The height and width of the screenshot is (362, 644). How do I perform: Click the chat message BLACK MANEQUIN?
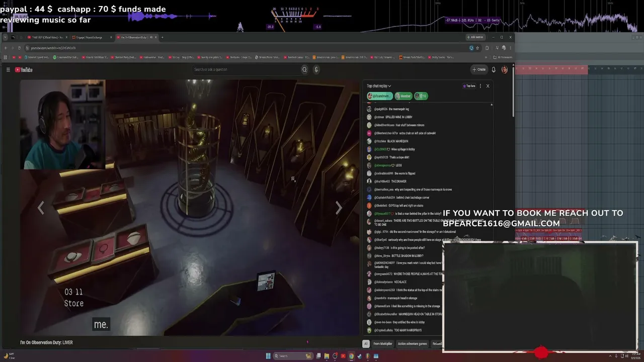(398, 141)
